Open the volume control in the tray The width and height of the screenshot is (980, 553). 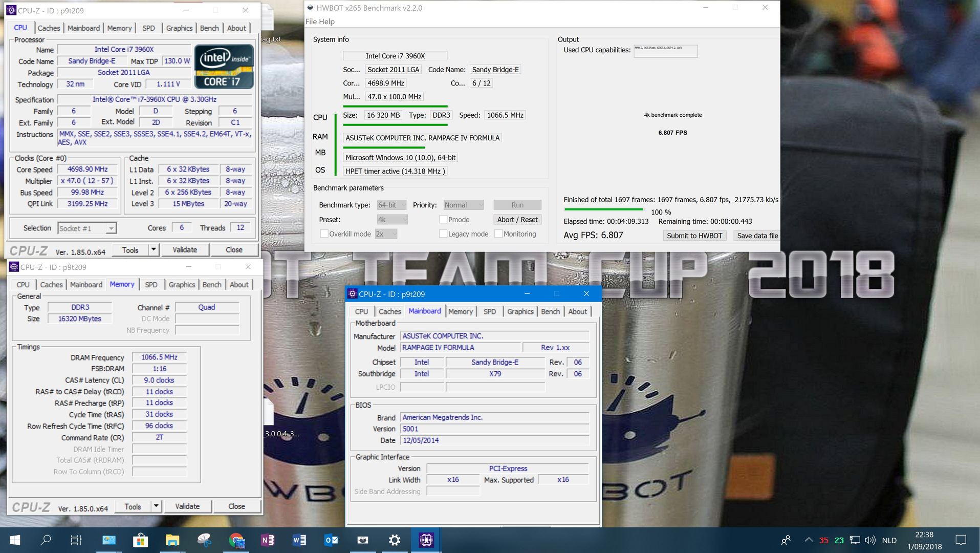point(870,540)
